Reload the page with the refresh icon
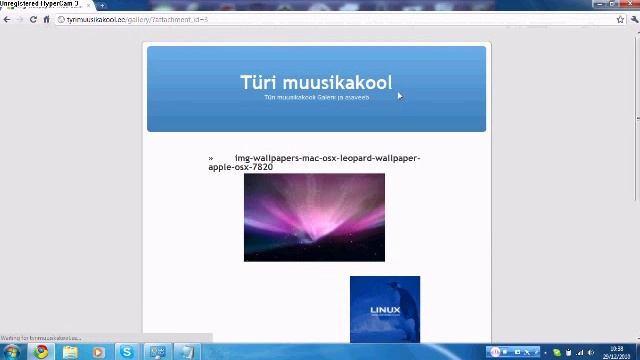The width and height of the screenshot is (640, 360). coord(33,19)
